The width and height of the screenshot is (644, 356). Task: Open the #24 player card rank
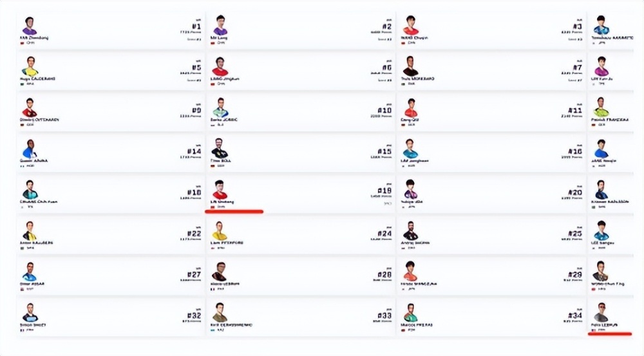tap(384, 234)
